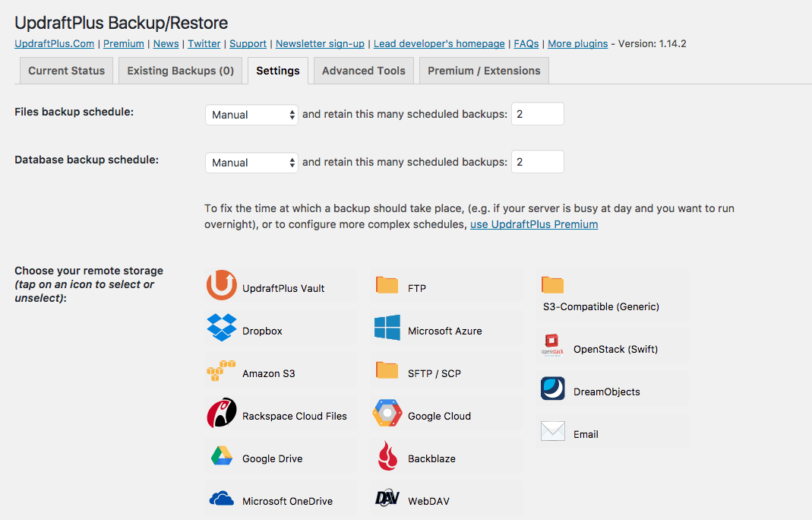Click the DreamObjects label text

(607, 392)
